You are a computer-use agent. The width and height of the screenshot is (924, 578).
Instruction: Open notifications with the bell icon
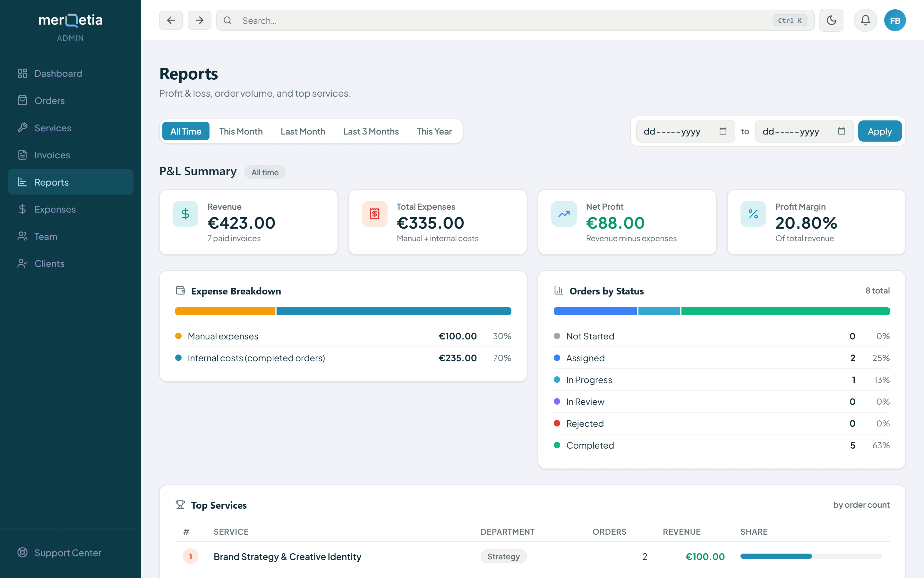tap(865, 20)
